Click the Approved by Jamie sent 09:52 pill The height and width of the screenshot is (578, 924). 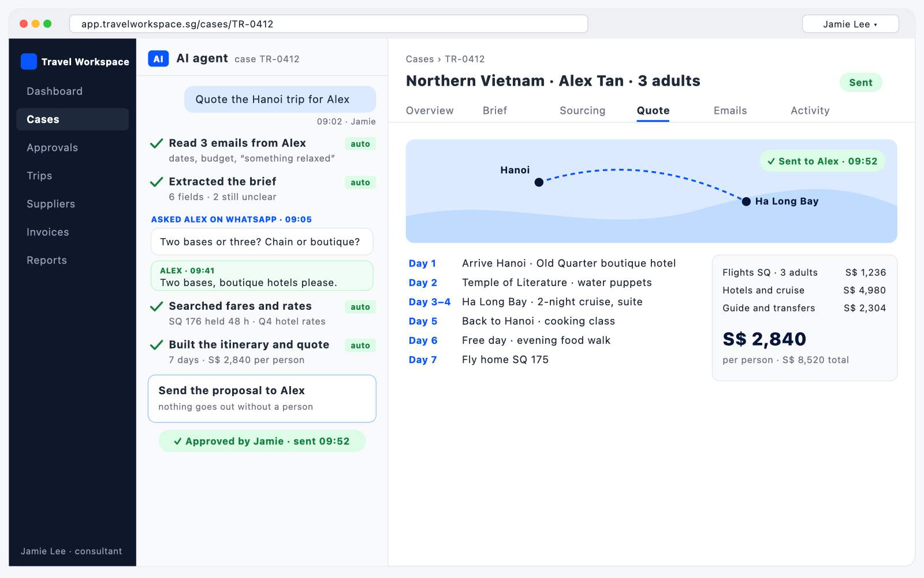(x=262, y=441)
